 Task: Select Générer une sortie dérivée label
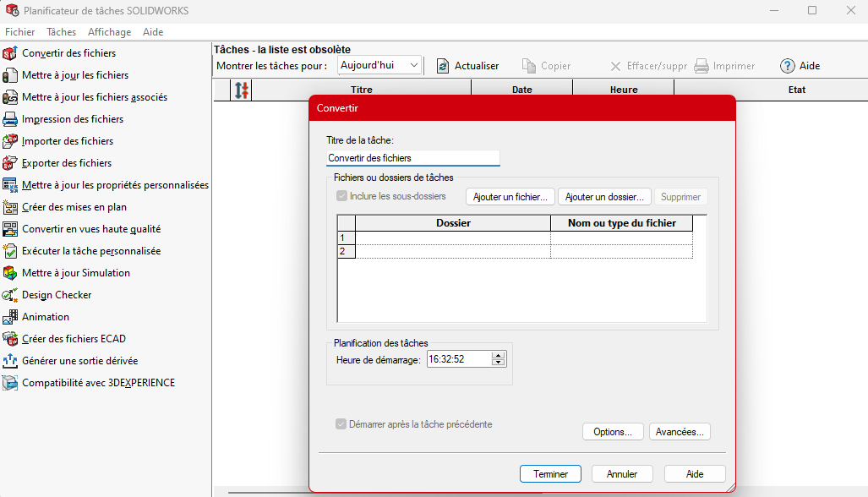click(x=80, y=361)
